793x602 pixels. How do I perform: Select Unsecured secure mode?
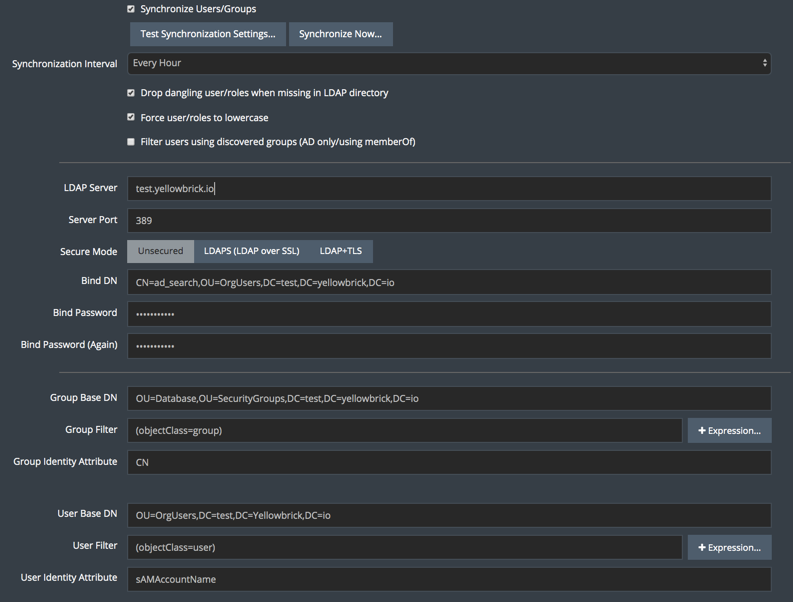160,251
